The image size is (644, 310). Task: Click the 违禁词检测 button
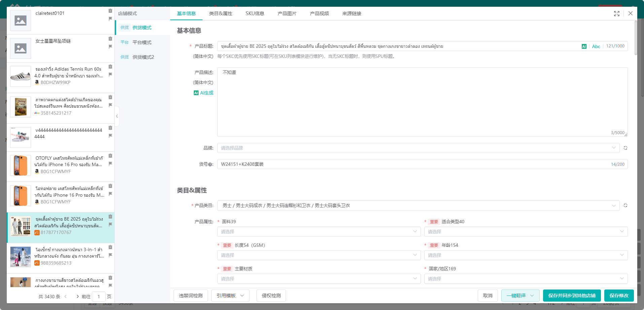[x=190, y=296]
